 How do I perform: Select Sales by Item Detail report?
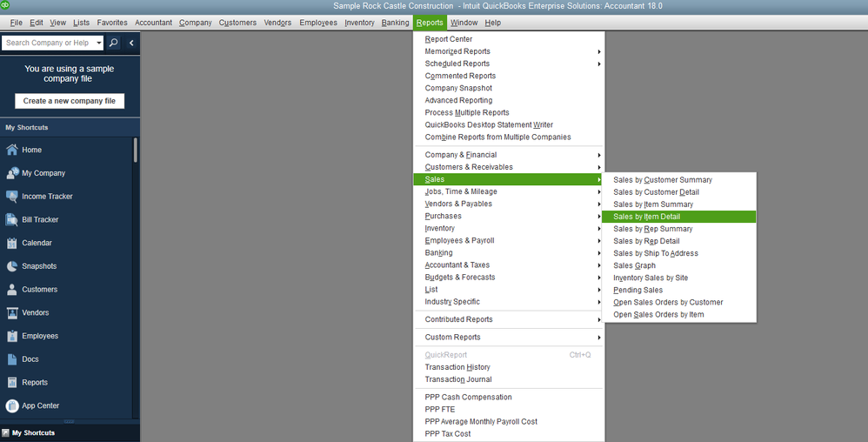point(678,217)
